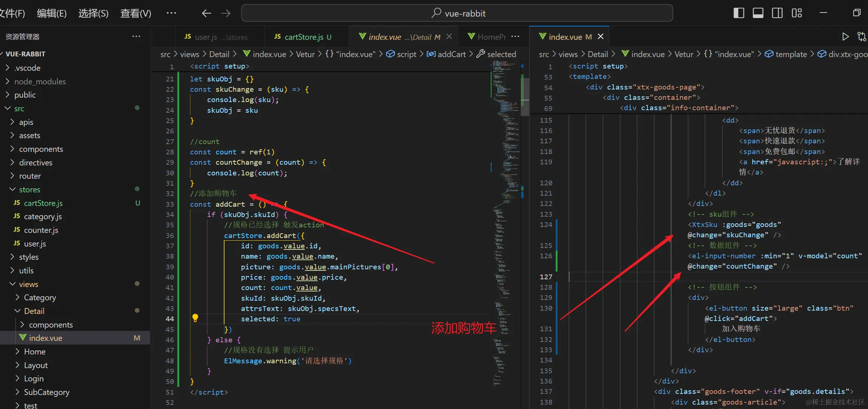Viewport: 868px width, 409px height.
Task: Click the addCart breadcrumb item
Action: (x=451, y=54)
